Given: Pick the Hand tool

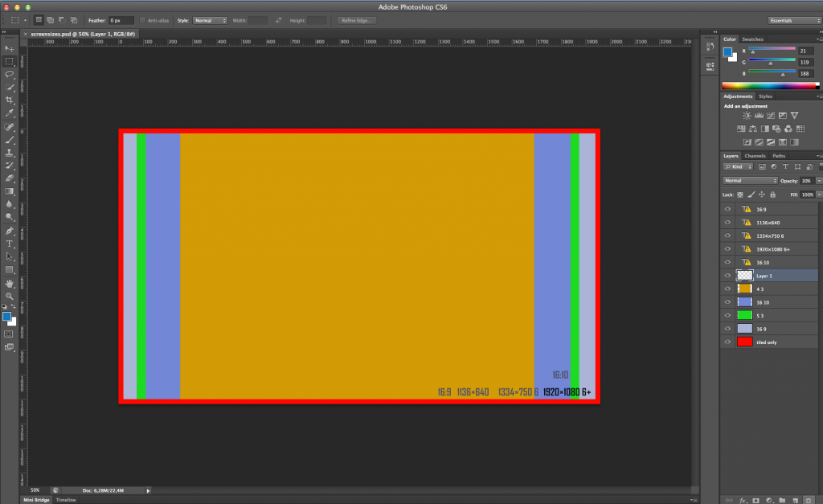Looking at the screenshot, I should pyautogui.click(x=10, y=283).
